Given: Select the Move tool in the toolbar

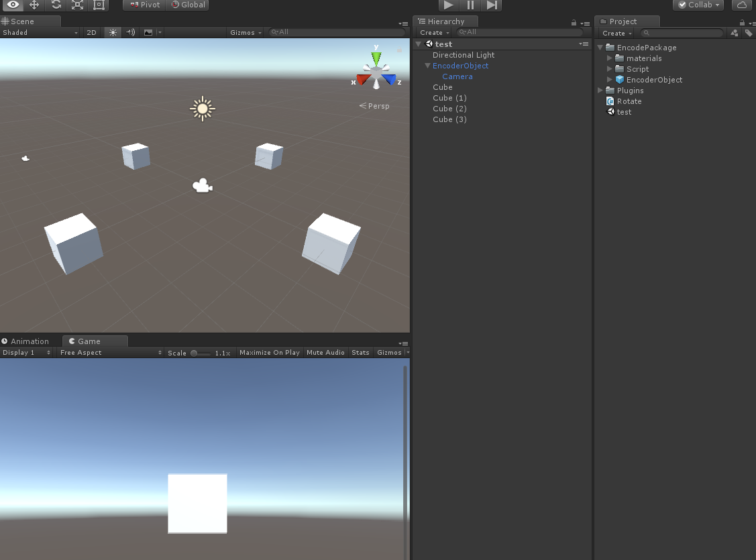Looking at the screenshot, I should coord(34,5).
